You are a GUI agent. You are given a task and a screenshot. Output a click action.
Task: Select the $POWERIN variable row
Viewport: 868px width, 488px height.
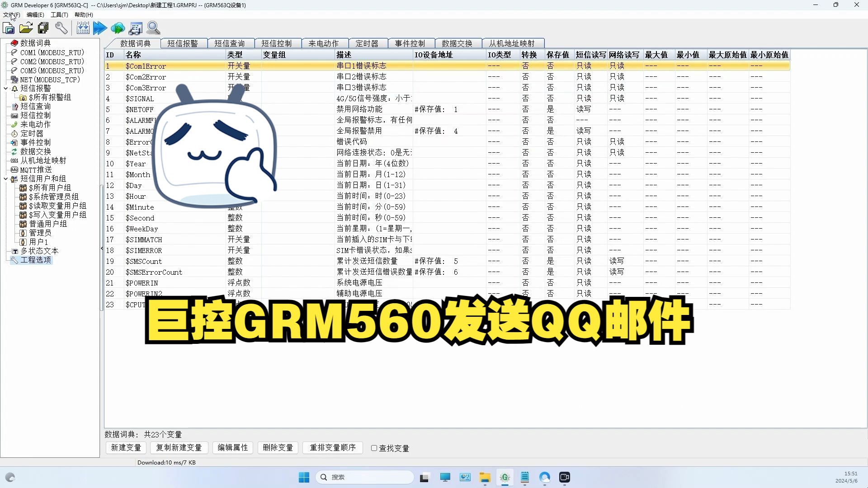pos(447,283)
